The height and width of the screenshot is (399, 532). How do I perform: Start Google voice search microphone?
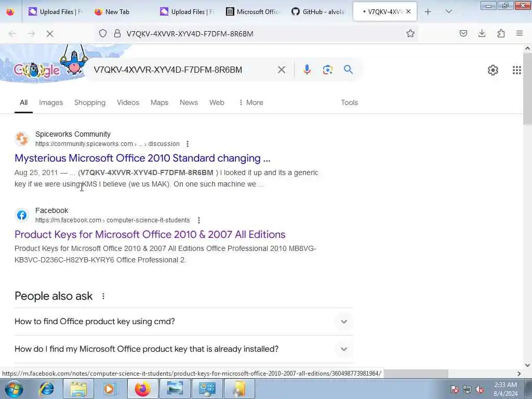307,70
